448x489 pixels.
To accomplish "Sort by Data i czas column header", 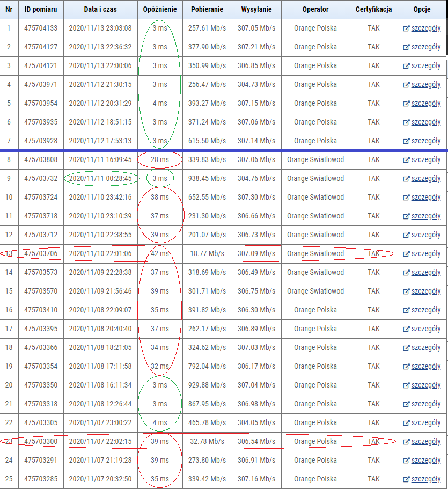I will (100, 9).
